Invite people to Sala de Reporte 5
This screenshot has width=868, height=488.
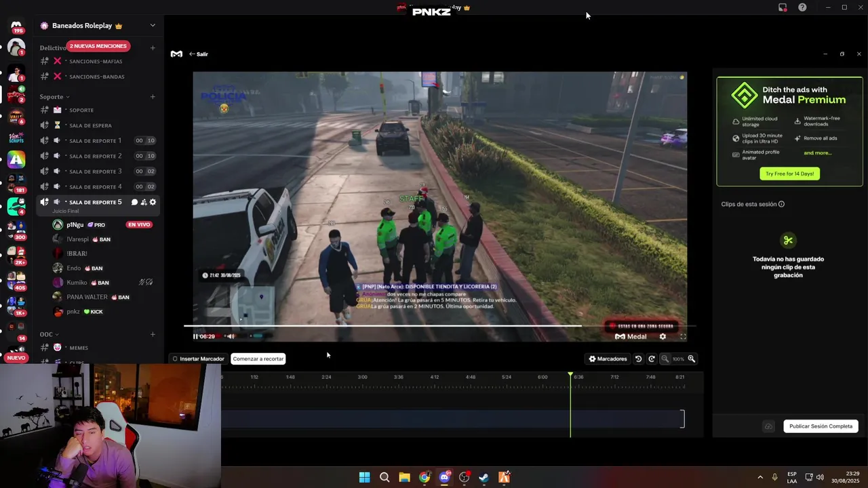(144, 202)
